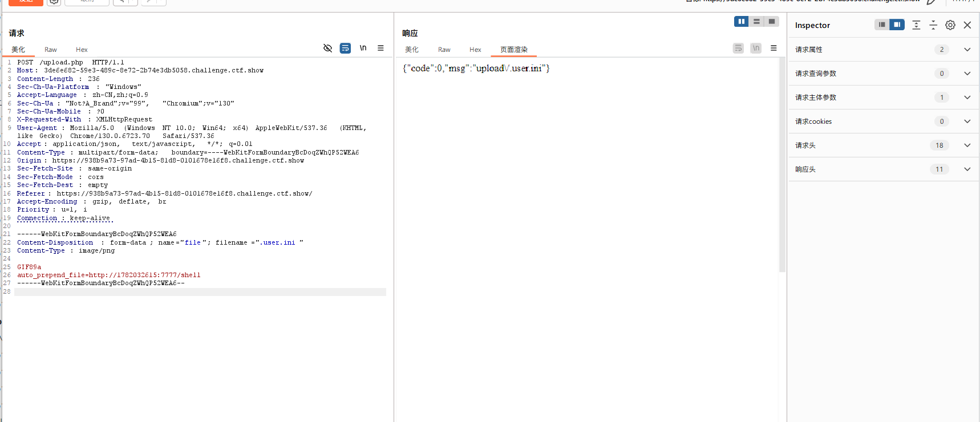
Task: Click the Content-Type image/png line
Action: 66,250
